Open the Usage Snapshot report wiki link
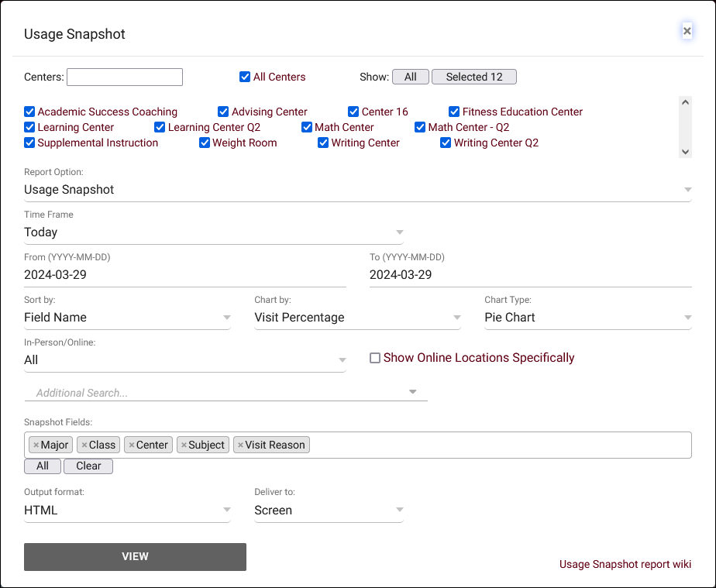Image resolution: width=716 pixels, height=588 pixels. [625, 564]
